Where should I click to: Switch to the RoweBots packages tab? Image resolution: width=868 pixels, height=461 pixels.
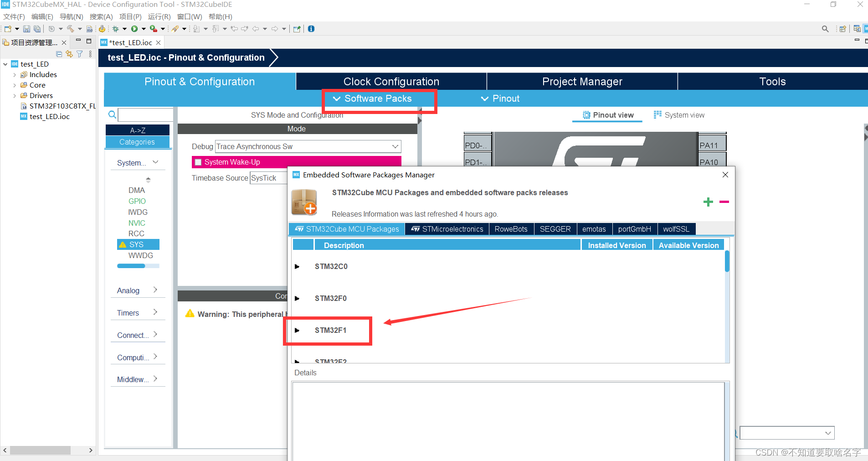pyautogui.click(x=511, y=229)
